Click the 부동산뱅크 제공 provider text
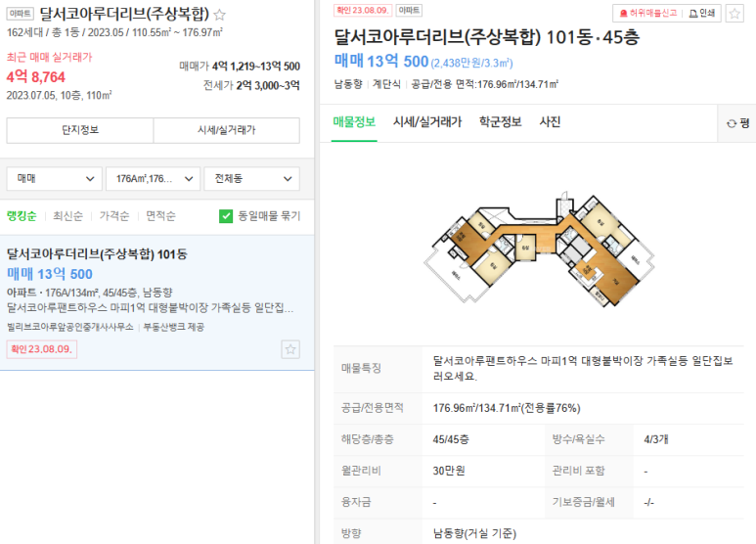This screenshot has height=544, width=756. [x=173, y=327]
